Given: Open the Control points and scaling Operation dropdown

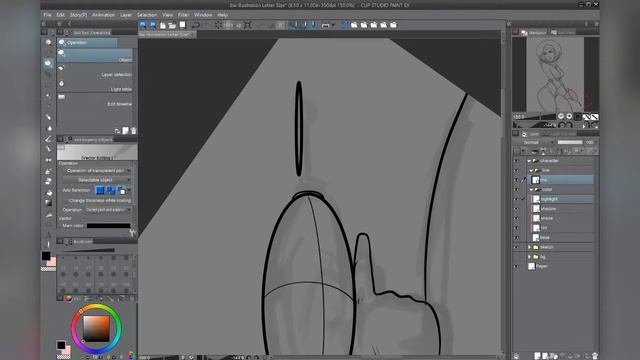Looking at the screenshot, I should pos(108,209).
